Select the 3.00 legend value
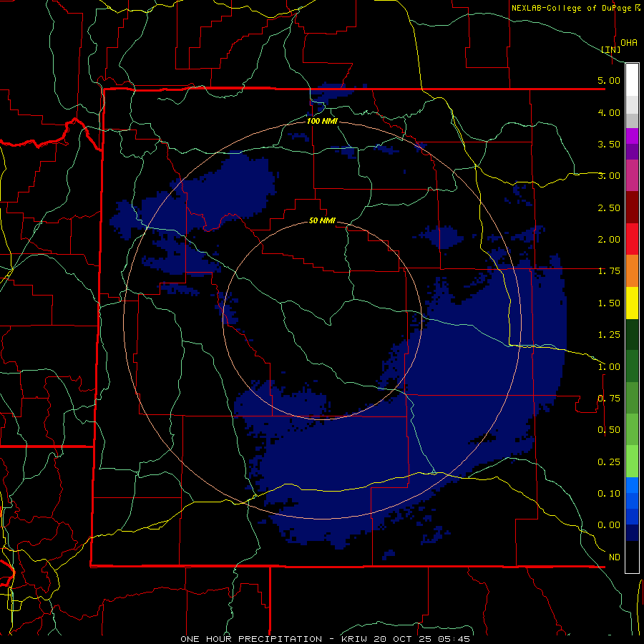The image size is (644, 644). [609, 176]
